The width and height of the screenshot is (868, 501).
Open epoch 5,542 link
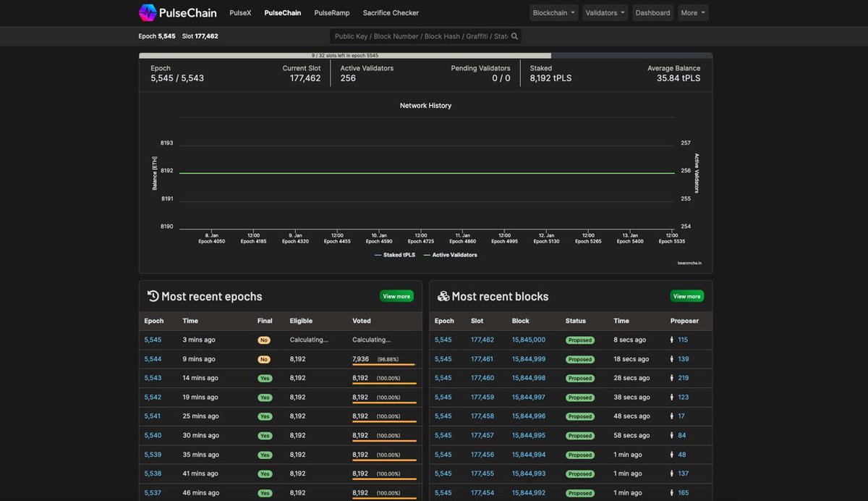(153, 397)
